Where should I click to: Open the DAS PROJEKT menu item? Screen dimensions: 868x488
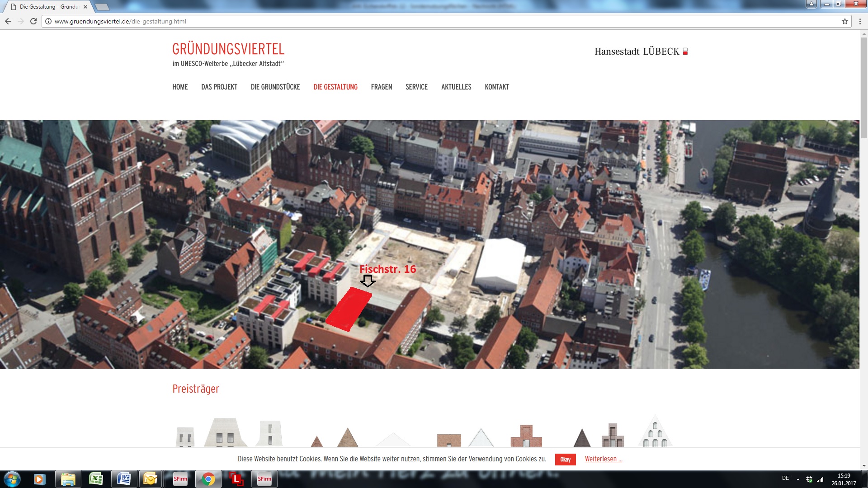click(219, 87)
